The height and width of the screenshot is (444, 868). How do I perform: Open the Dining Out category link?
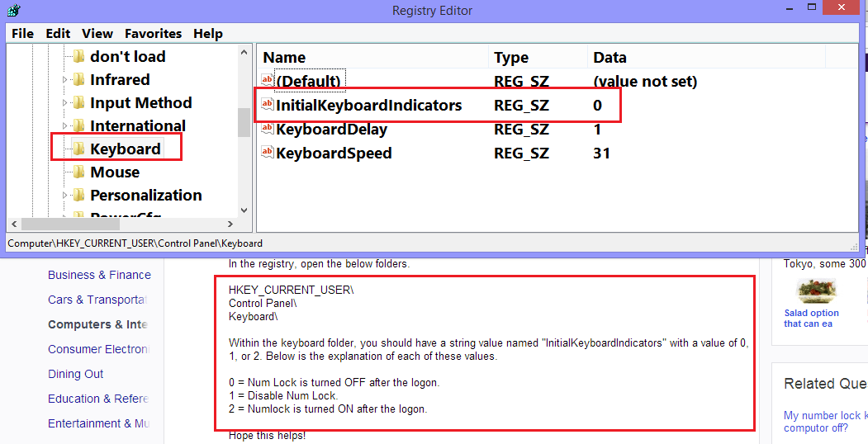(x=76, y=374)
